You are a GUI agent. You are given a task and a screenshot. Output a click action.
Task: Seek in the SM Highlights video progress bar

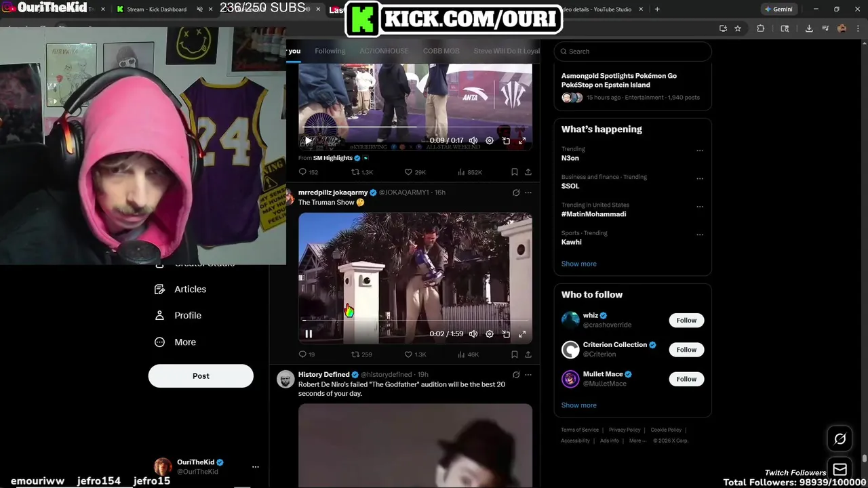point(415,127)
